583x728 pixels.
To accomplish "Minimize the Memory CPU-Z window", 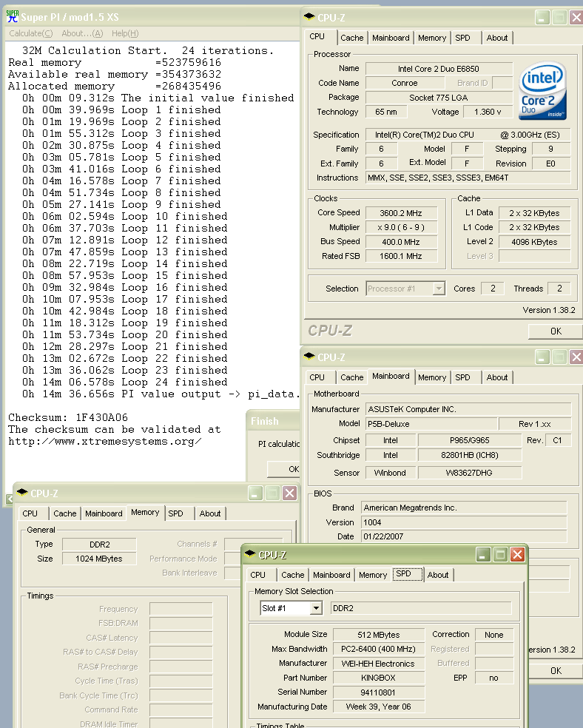I will coord(255,493).
